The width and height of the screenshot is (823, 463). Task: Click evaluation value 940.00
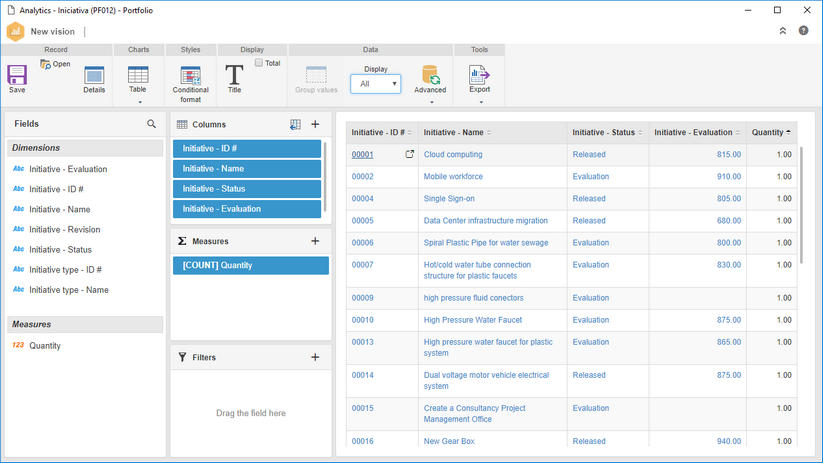point(729,441)
